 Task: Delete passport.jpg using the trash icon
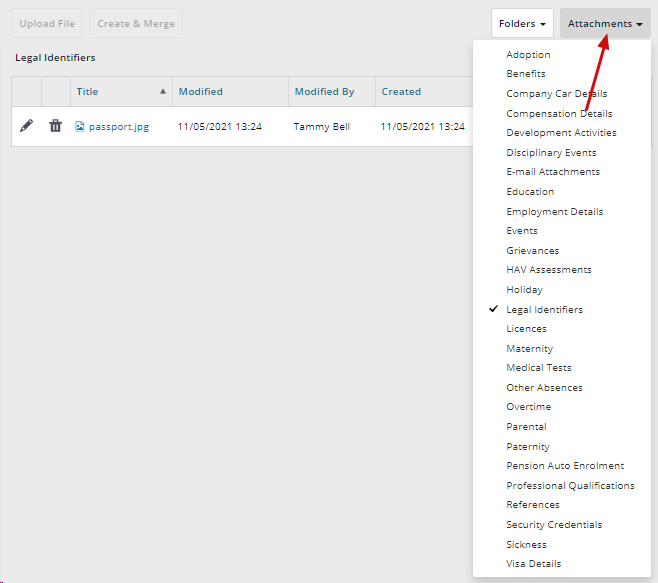click(x=55, y=125)
